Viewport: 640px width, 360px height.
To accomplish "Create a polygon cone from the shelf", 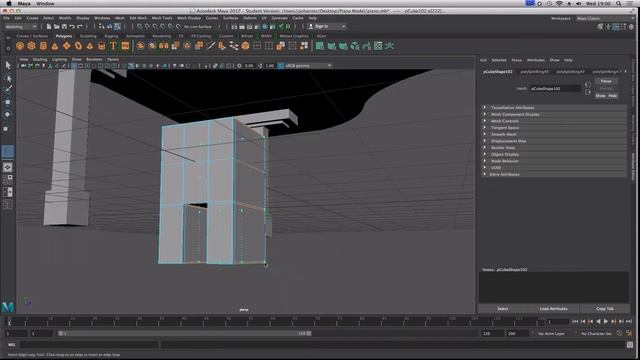I will click(55, 46).
